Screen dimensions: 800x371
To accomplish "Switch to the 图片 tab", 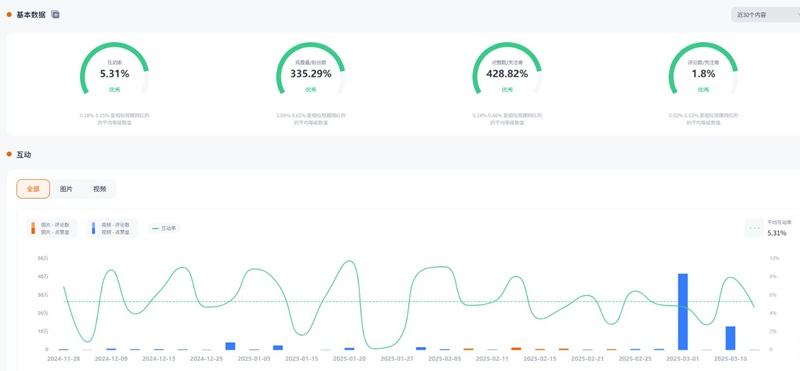I will [x=66, y=189].
